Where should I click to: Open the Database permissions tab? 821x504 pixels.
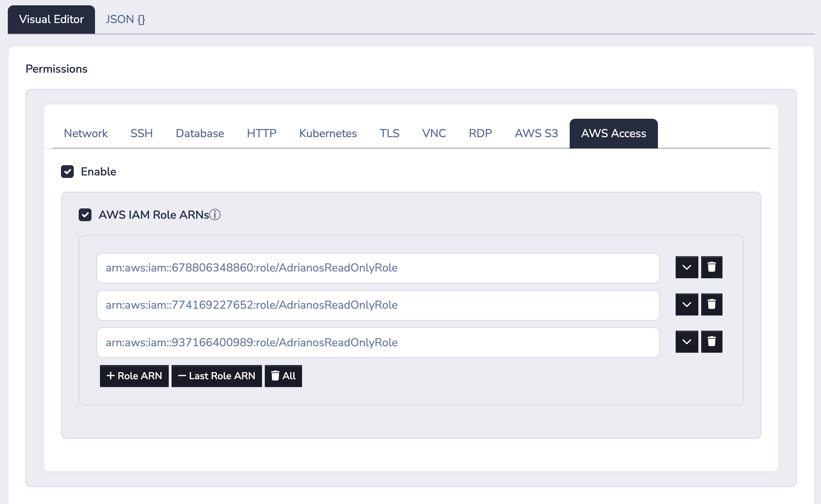coord(200,133)
